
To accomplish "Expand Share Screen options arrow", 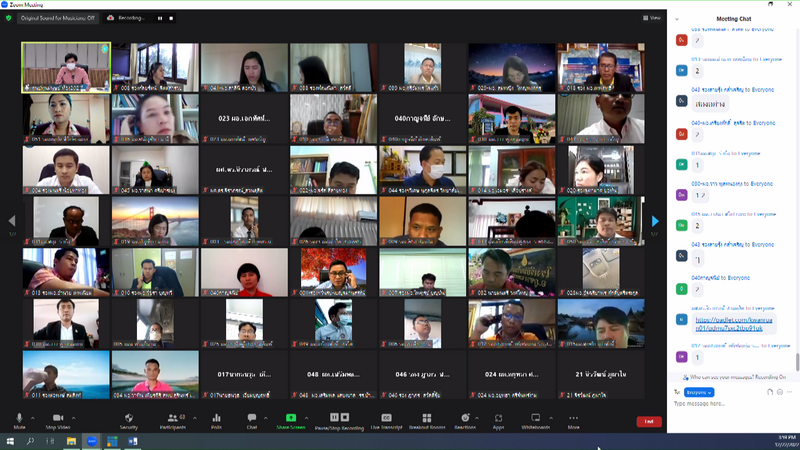I will click(307, 418).
